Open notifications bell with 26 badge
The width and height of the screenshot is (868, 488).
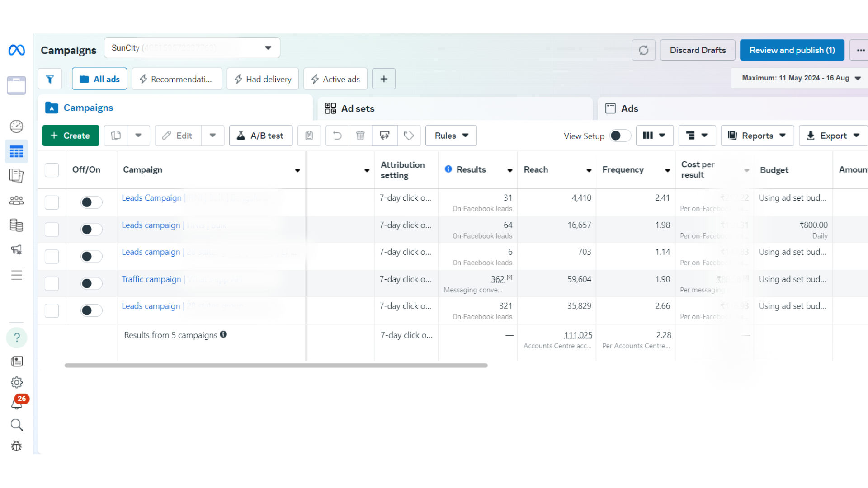(x=17, y=404)
